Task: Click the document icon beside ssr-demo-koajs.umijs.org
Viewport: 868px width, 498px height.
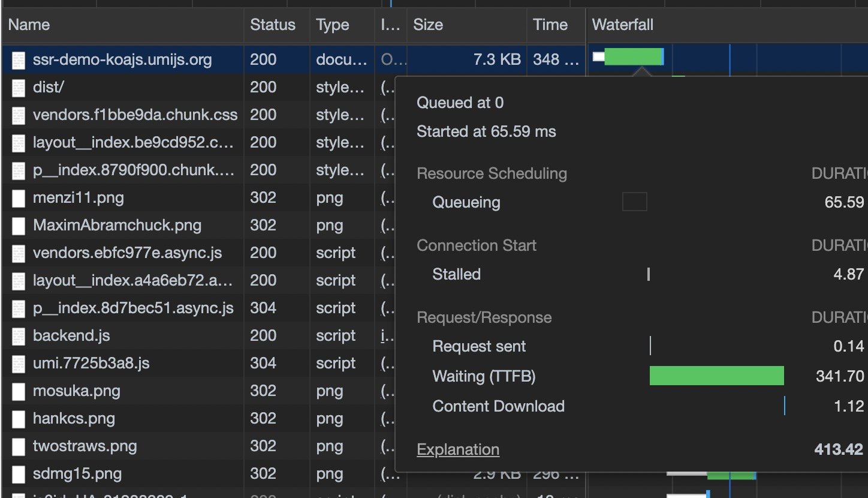Action: click(x=17, y=59)
